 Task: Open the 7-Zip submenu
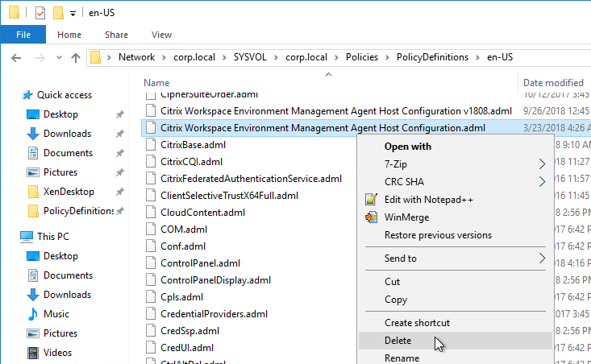(456, 164)
